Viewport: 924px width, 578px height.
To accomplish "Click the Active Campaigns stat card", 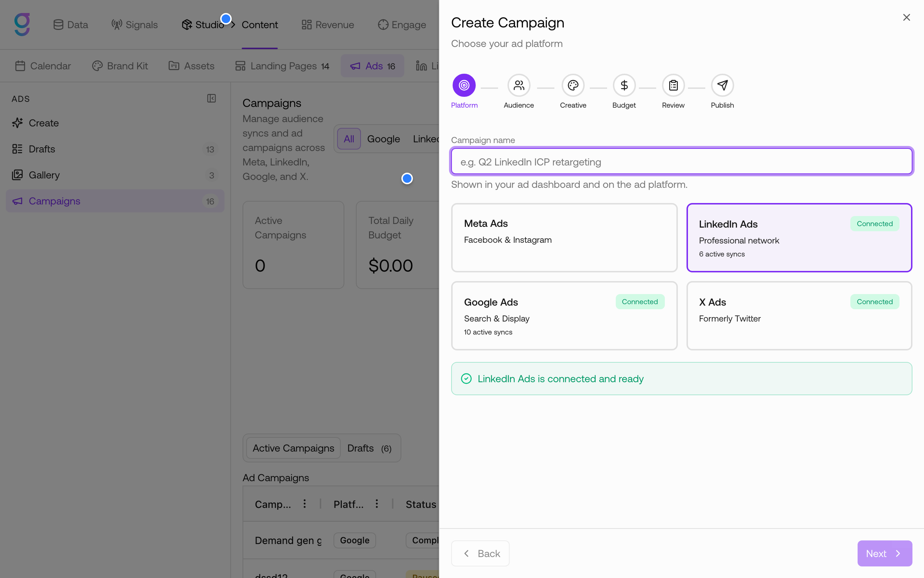I will (x=293, y=245).
